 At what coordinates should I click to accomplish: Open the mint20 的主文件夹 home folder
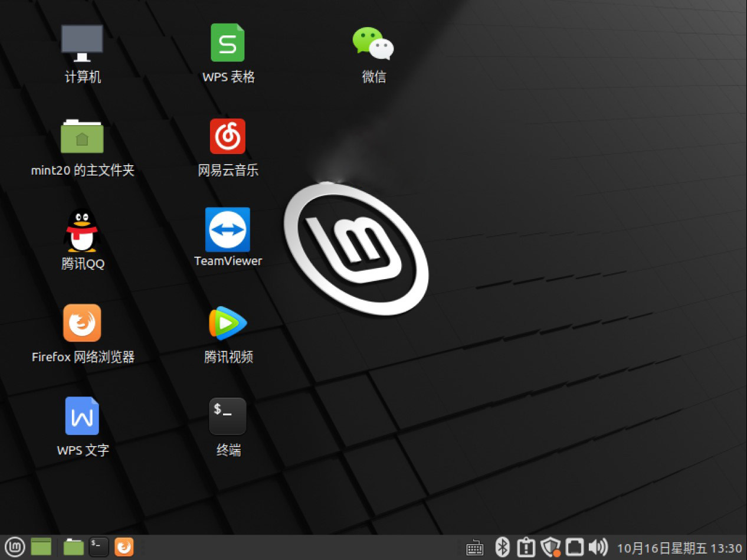point(82,136)
